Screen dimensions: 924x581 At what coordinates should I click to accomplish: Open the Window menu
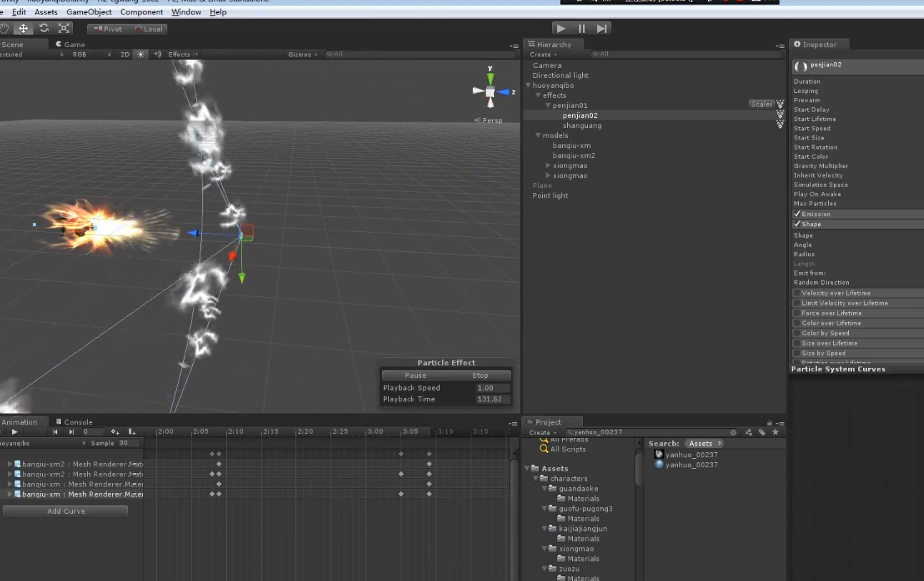click(x=186, y=12)
